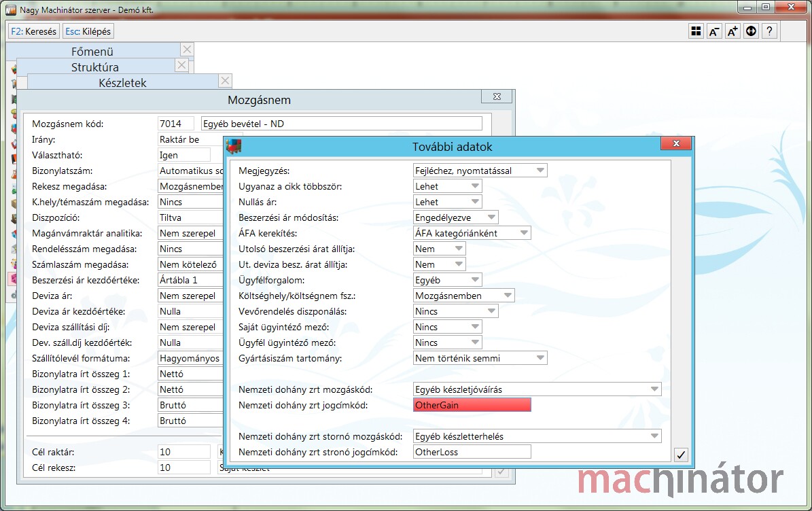Viewport: 812px width, 511px height.
Task: Open the Nullás ár dropdown
Action: (x=447, y=202)
